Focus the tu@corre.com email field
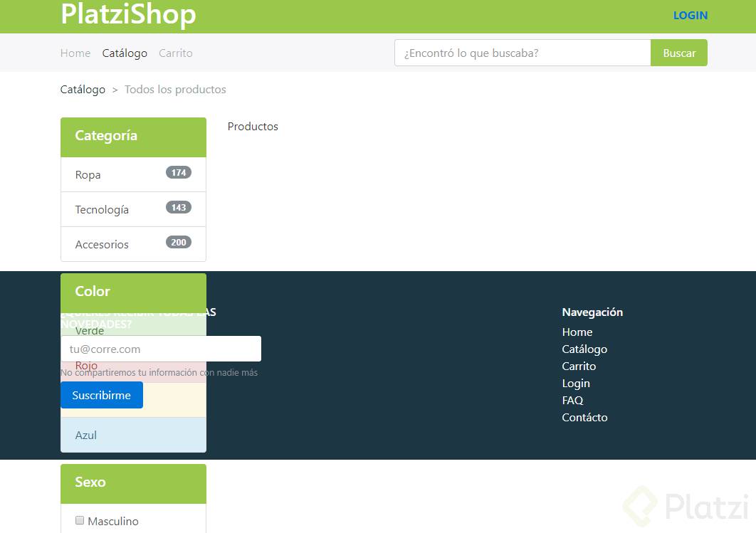The width and height of the screenshot is (756, 533). click(161, 349)
